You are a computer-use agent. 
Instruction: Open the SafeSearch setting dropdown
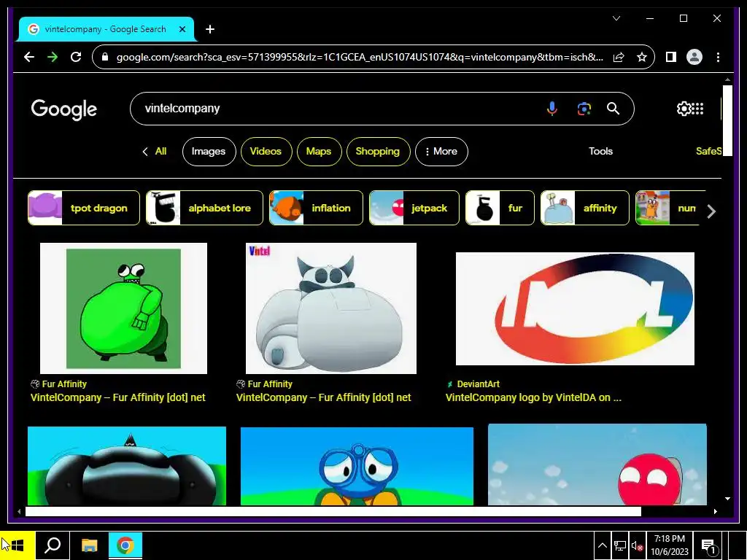coord(708,152)
